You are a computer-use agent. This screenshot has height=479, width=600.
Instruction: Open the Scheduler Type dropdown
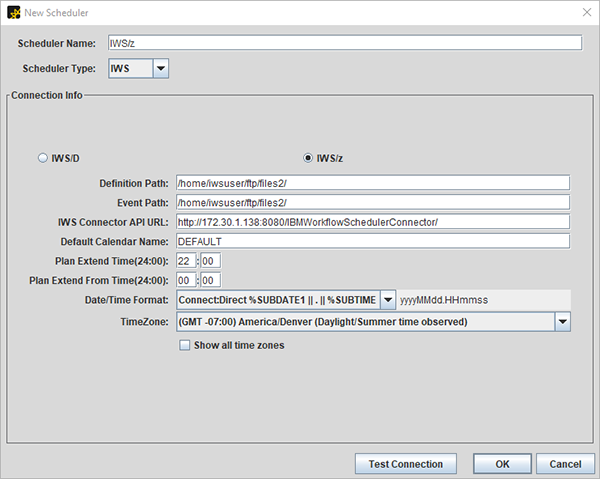160,68
